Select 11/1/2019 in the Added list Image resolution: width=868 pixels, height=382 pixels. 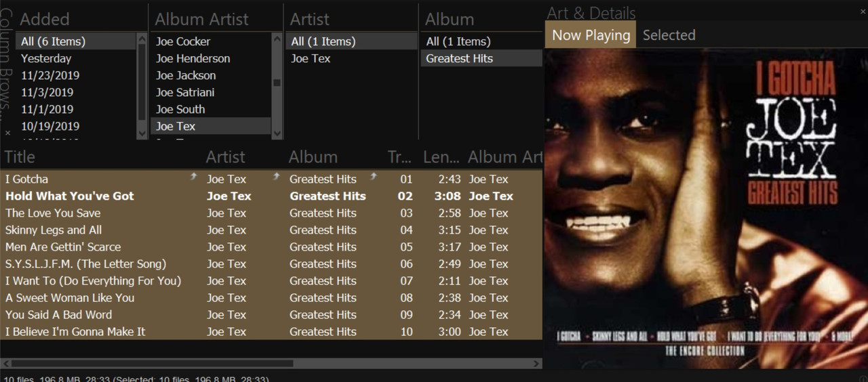coord(76,109)
